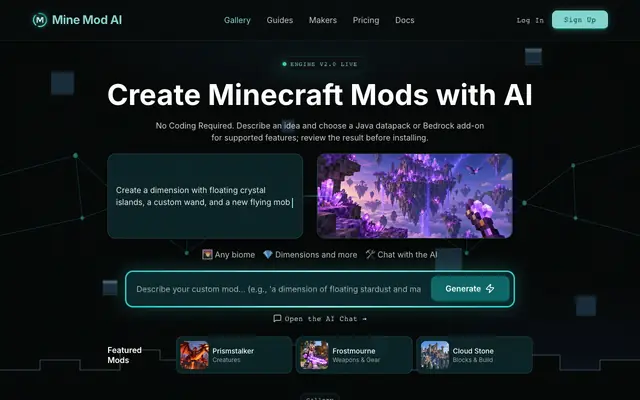Click the Creatures category text
The width and height of the screenshot is (640, 400).
point(226,360)
